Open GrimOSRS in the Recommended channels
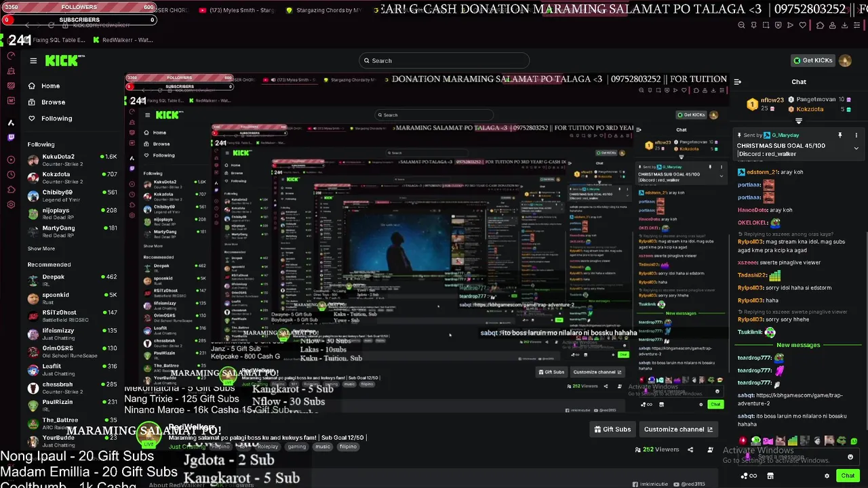Viewport: 868px width, 488px height. 73,352
